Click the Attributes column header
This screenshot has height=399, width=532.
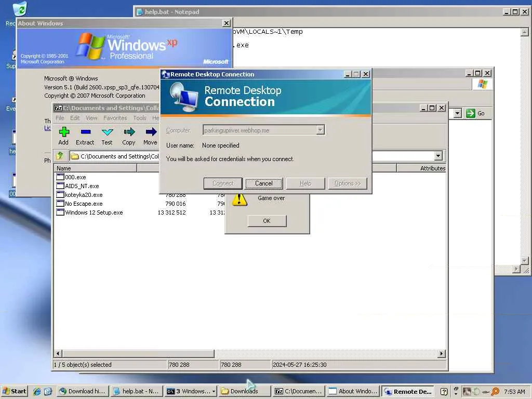click(422, 168)
